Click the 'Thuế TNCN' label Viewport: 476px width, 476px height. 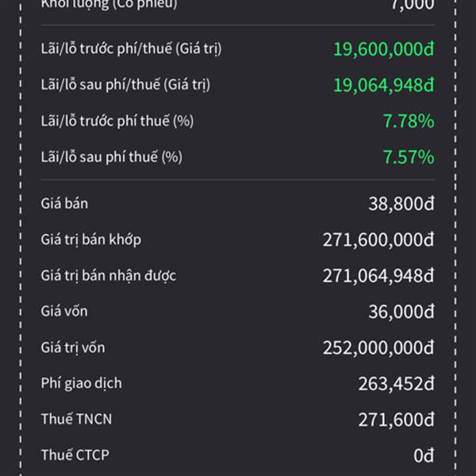tap(77, 419)
